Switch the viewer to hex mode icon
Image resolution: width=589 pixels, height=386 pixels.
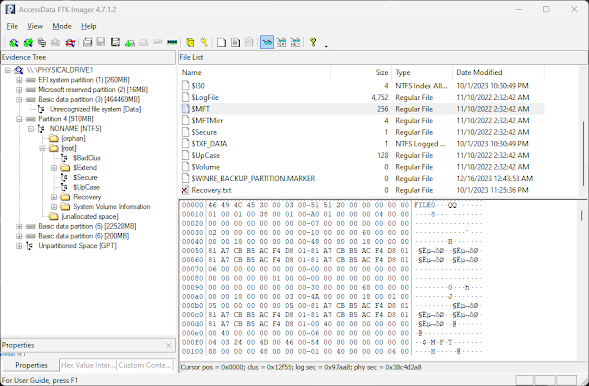coord(296,42)
